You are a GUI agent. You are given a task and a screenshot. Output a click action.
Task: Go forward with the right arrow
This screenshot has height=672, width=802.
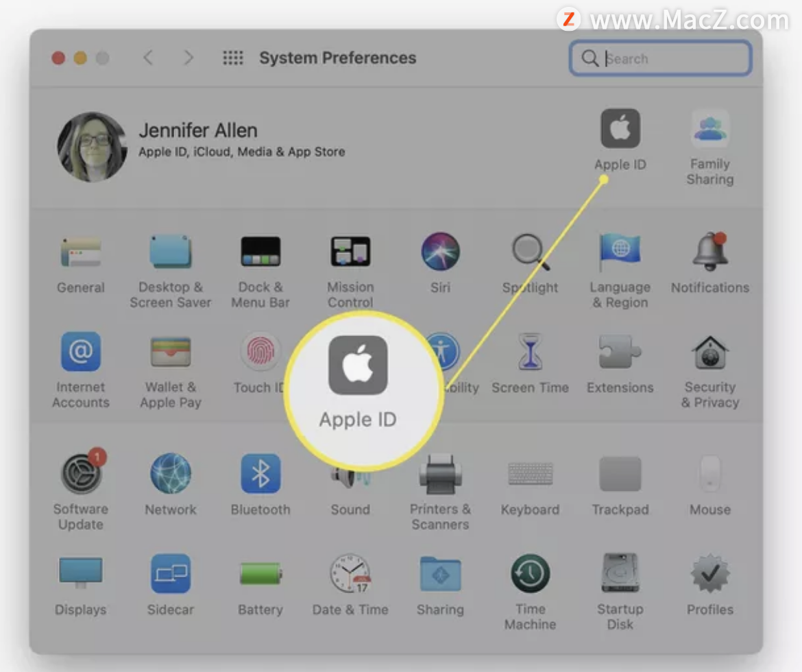pyautogui.click(x=189, y=58)
